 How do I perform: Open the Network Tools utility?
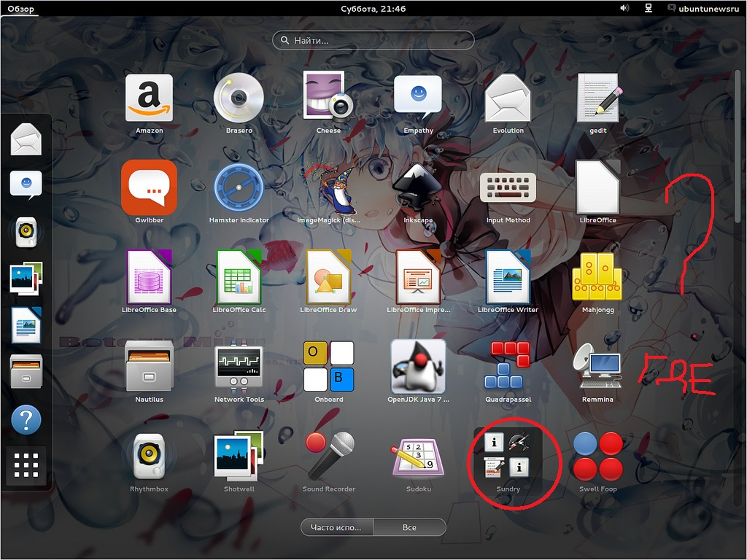coord(239,367)
